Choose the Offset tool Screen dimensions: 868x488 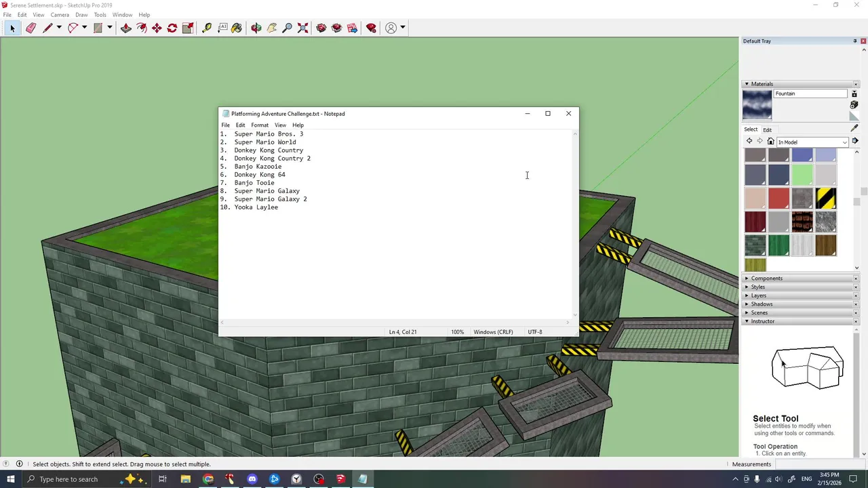point(142,28)
